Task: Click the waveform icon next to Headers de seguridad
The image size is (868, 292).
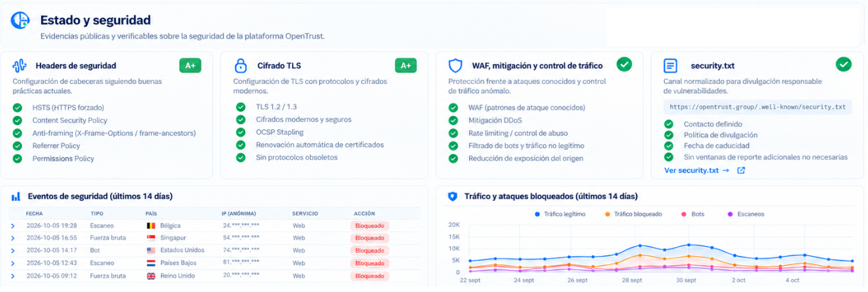Action: [x=20, y=66]
